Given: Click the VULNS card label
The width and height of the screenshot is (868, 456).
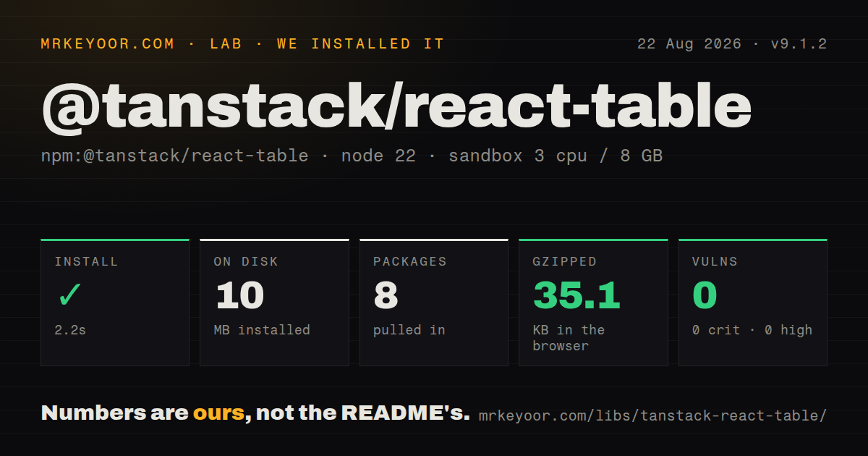Looking at the screenshot, I should point(715,261).
